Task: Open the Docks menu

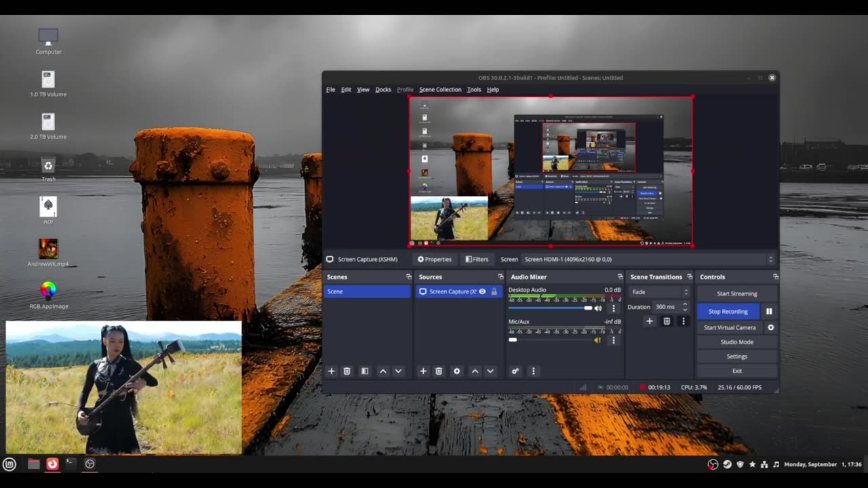Action: [383, 89]
